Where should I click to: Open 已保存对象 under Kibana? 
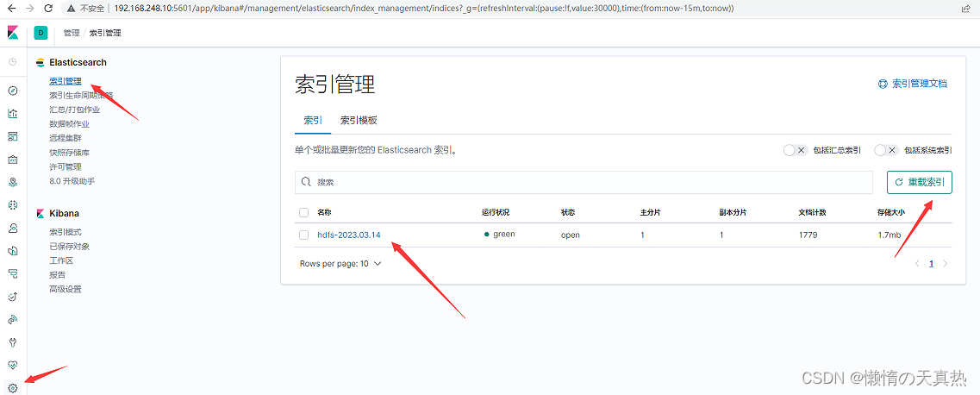click(69, 247)
